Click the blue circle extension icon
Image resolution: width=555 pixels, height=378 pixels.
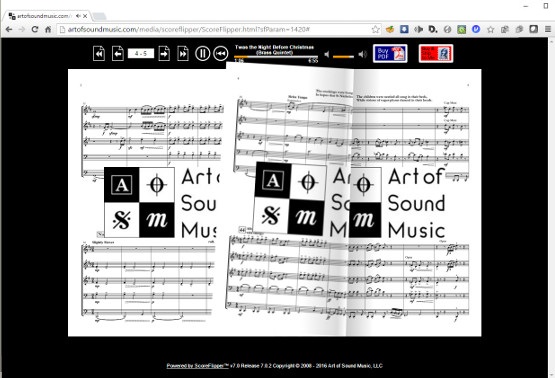476,29
